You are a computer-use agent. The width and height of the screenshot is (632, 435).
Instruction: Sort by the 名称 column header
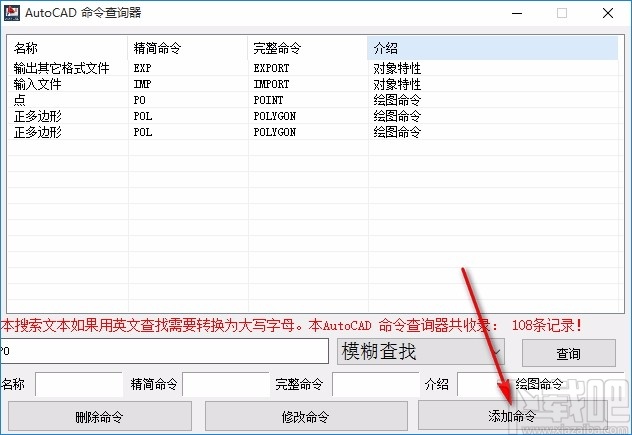67,48
